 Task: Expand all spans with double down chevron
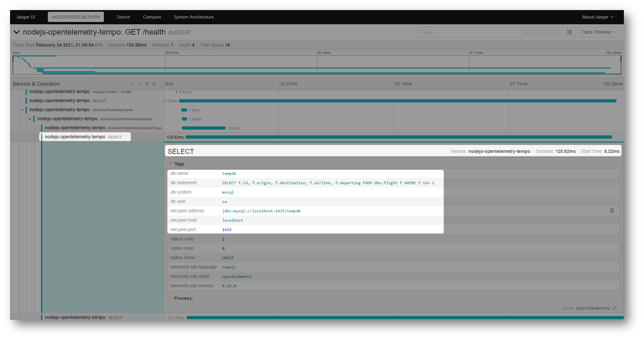click(147, 83)
